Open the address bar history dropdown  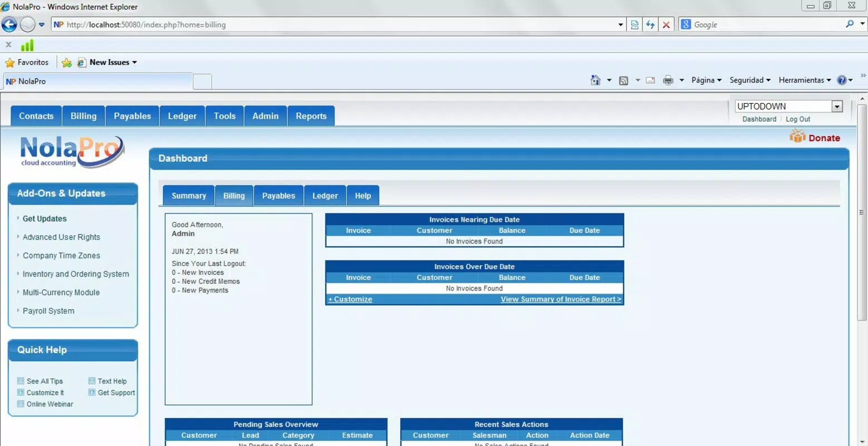pyautogui.click(x=620, y=25)
